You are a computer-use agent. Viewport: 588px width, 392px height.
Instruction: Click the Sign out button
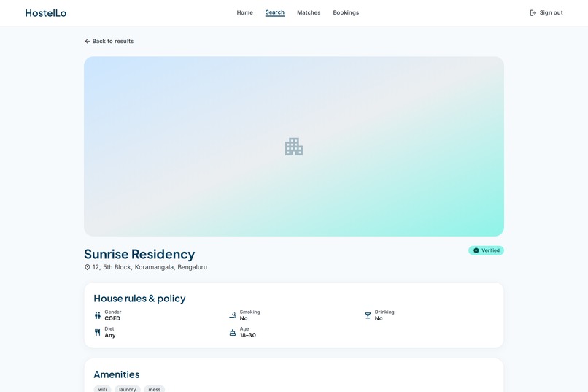tap(546, 12)
